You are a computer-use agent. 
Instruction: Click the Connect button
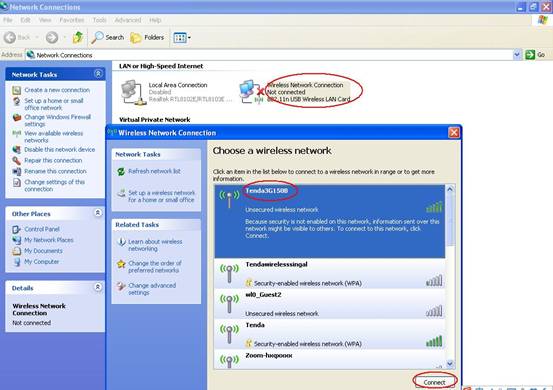click(x=434, y=382)
